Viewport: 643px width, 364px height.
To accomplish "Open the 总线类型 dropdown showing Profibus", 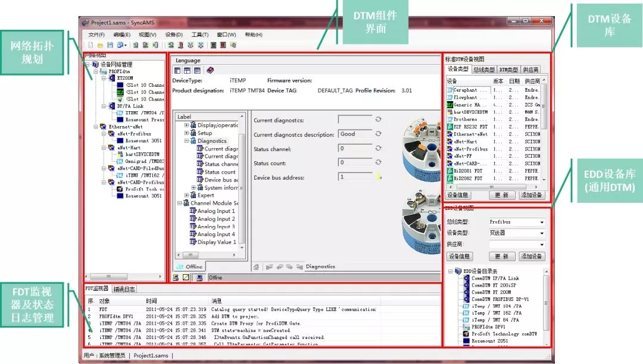I will [541, 222].
